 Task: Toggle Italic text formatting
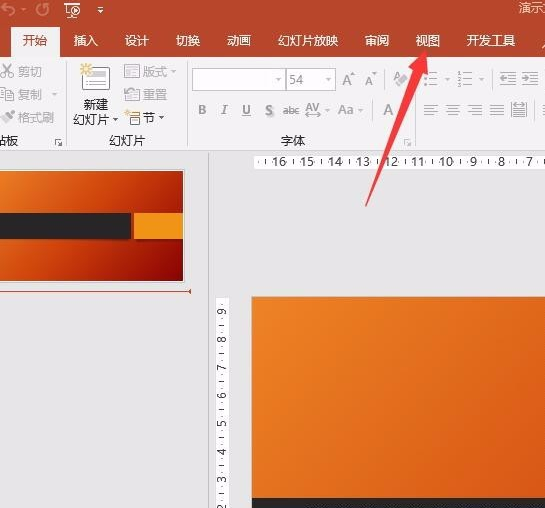pos(225,110)
